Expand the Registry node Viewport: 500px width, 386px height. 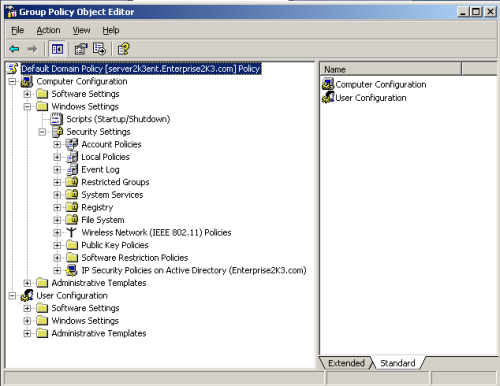(57, 207)
